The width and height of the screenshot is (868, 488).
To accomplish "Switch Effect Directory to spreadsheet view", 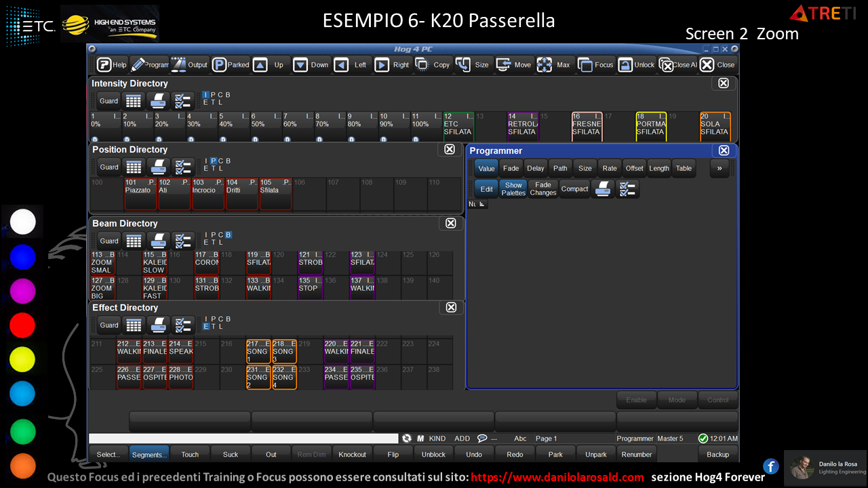I will tap(134, 325).
